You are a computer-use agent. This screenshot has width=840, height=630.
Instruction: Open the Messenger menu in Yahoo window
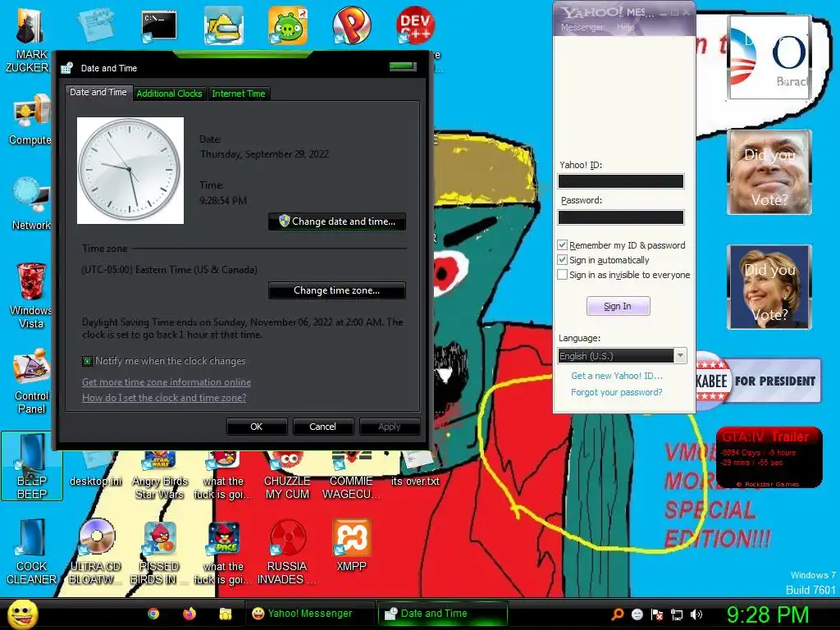coord(582,27)
